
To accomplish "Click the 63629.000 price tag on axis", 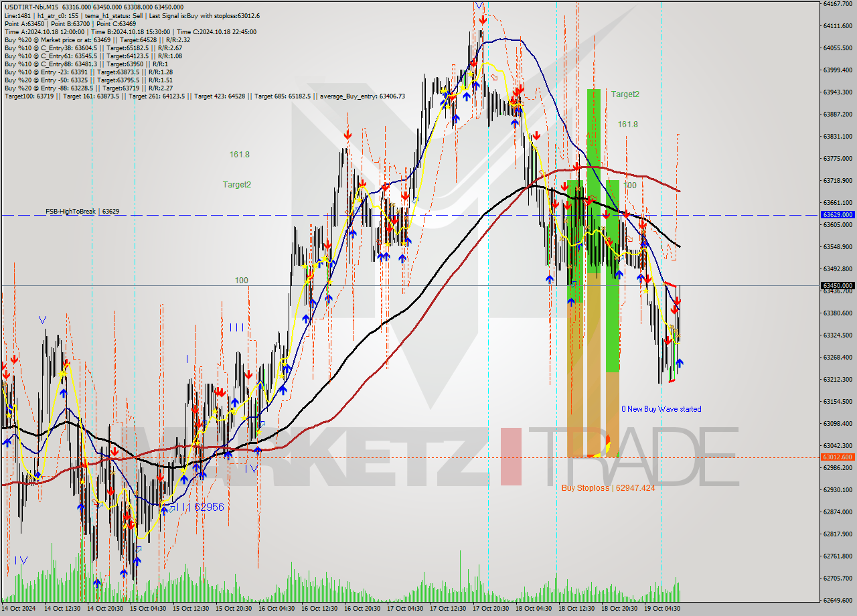I will point(838,215).
